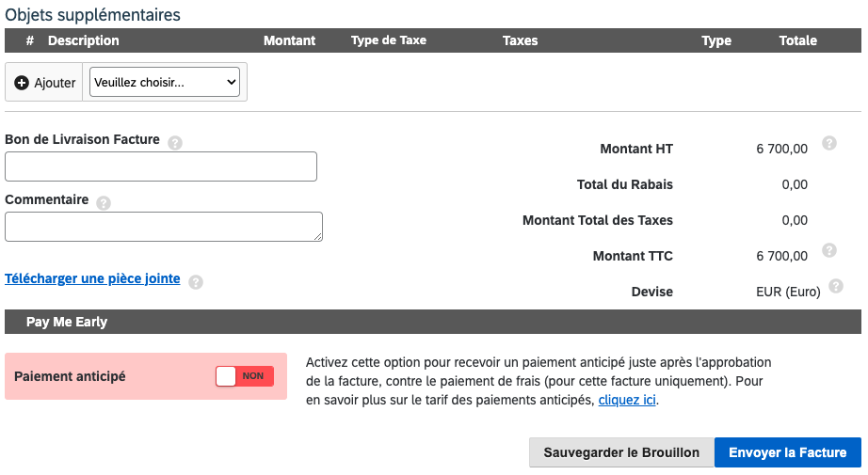Click the Description column header
The width and height of the screenshot is (868, 475).
84,40
